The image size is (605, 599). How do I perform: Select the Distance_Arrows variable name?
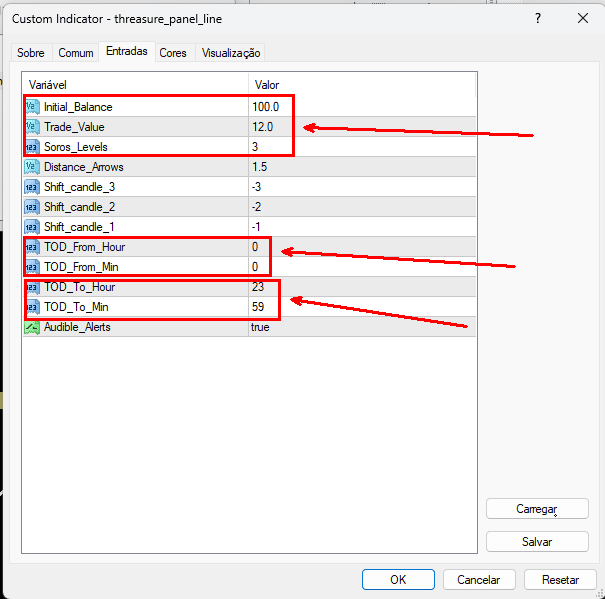(x=84, y=167)
